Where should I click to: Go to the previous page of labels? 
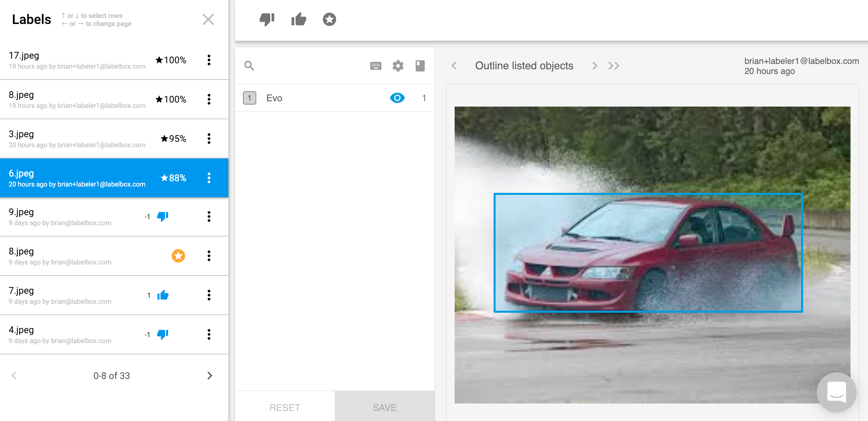[14, 375]
